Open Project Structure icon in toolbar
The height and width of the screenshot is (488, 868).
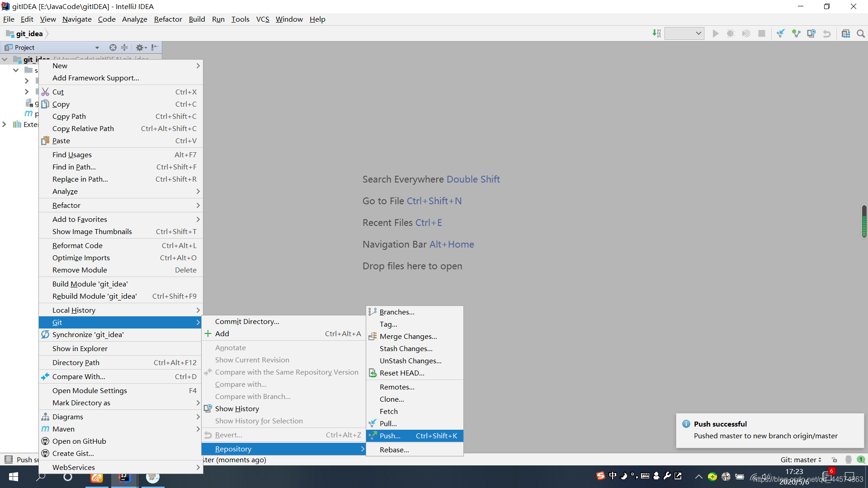846,33
